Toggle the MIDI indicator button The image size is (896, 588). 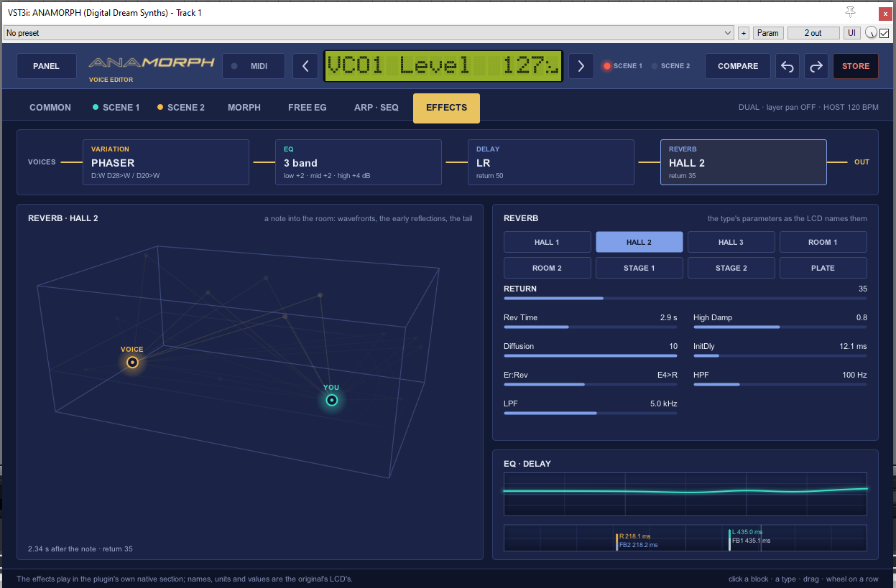(254, 66)
